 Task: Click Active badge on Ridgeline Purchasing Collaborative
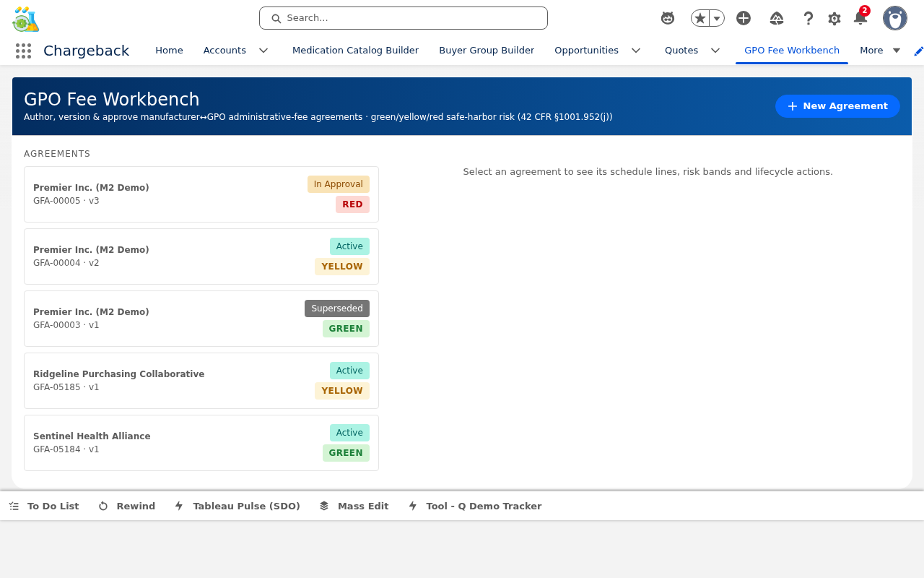(349, 371)
